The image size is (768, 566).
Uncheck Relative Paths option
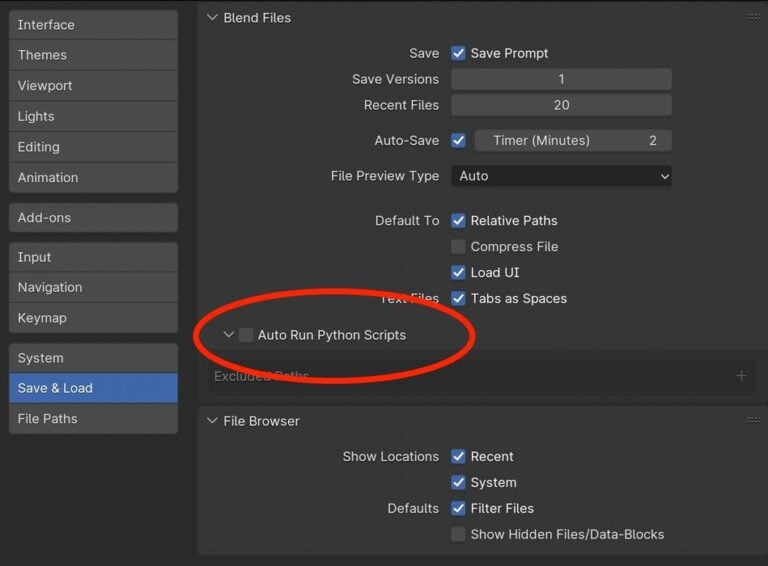458,220
